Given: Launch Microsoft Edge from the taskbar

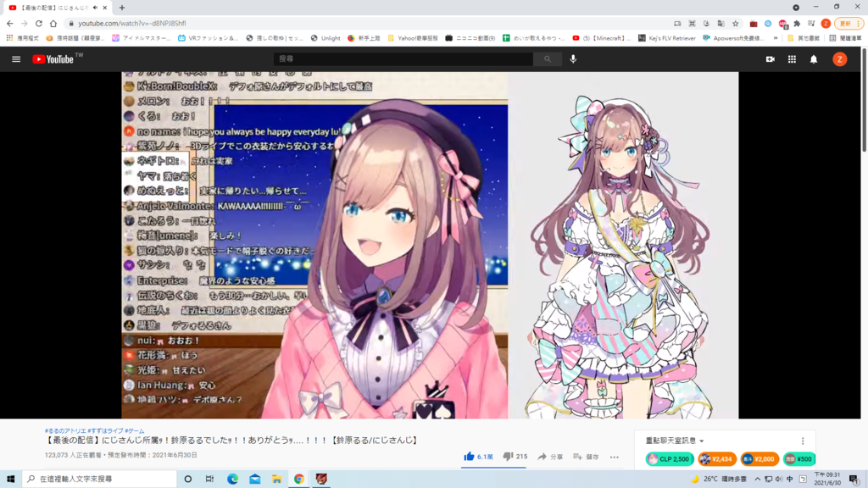Looking at the screenshot, I should [232, 479].
